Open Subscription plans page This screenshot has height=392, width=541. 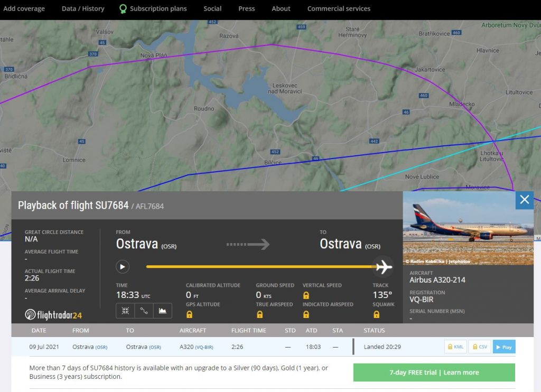[158, 8]
